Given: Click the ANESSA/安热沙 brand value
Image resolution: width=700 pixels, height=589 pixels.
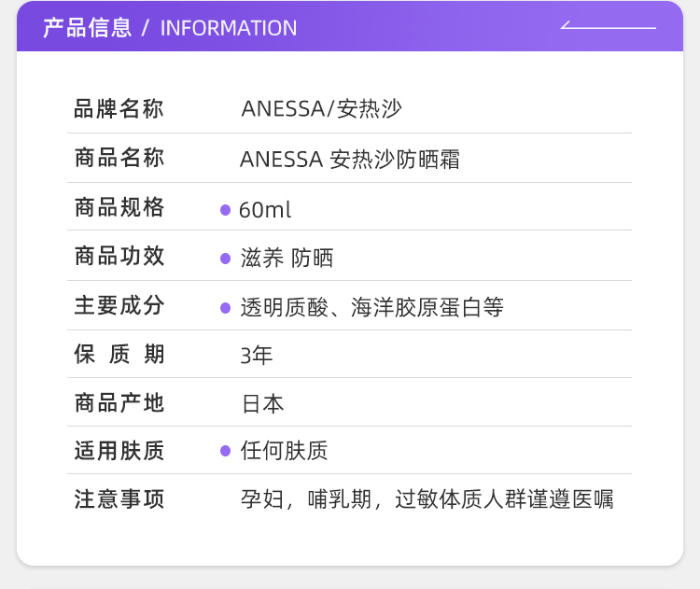Looking at the screenshot, I should 321,109.
